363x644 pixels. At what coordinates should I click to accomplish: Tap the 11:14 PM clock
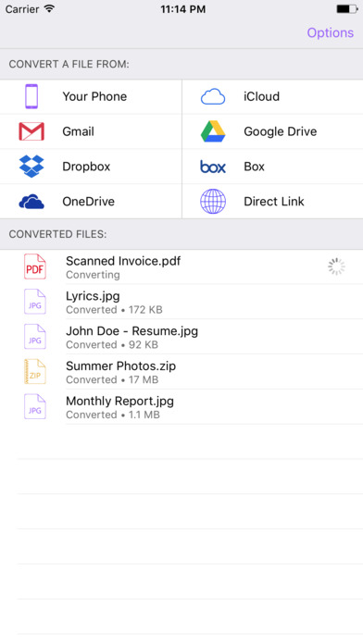183,9
